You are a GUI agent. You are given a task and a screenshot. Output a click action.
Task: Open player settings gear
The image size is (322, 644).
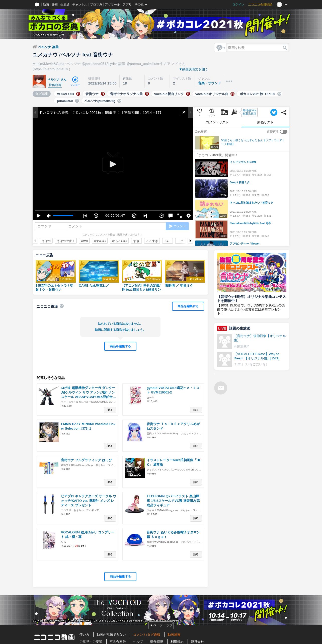click(189, 216)
